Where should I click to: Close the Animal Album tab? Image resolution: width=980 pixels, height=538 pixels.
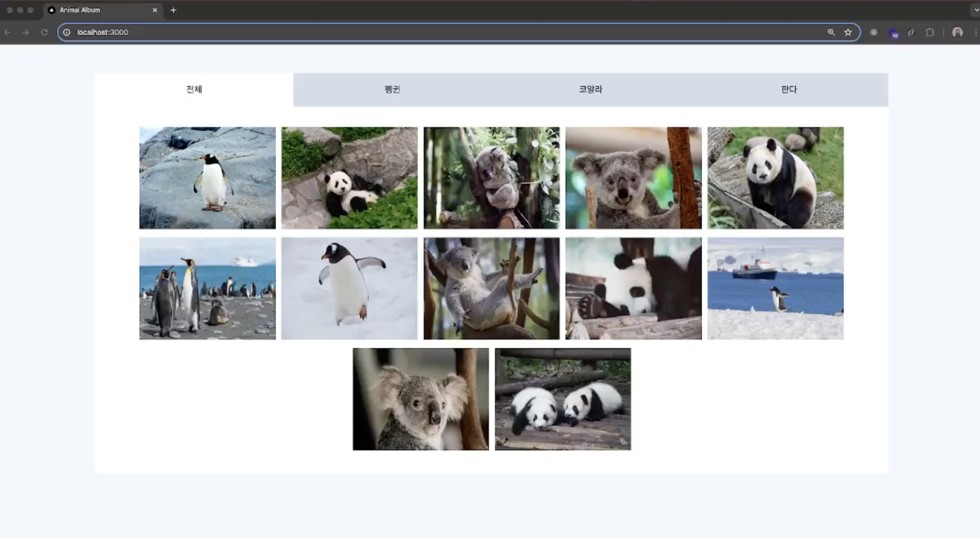[x=155, y=10]
